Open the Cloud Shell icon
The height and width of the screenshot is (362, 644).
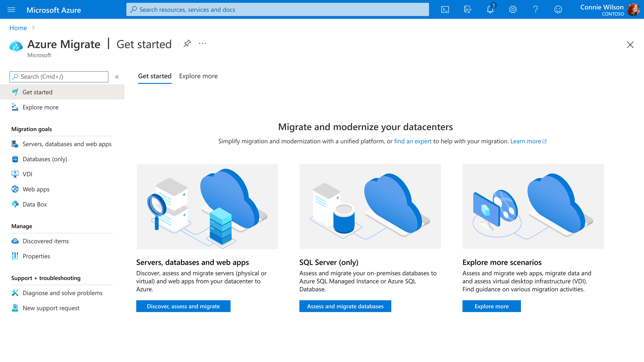(x=445, y=10)
